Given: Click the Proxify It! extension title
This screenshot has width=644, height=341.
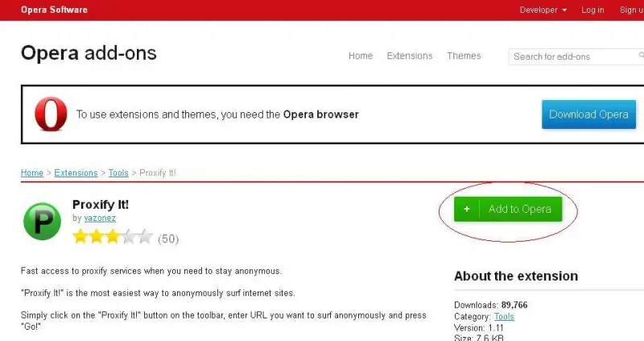Looking at the screenshot, I should (x=101, y=205).
